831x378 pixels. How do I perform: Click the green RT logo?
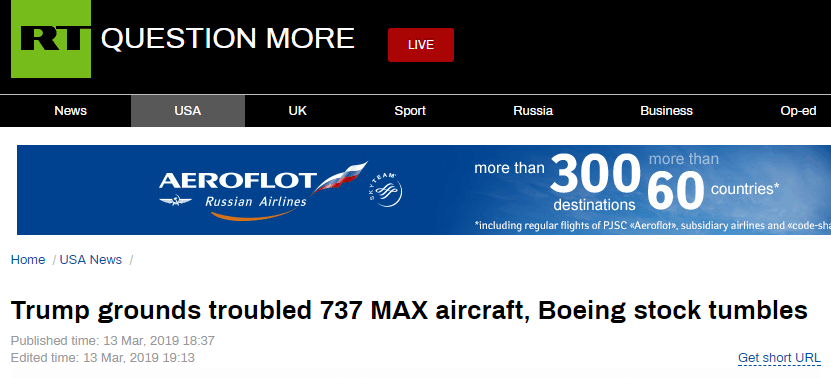[51, 39]
